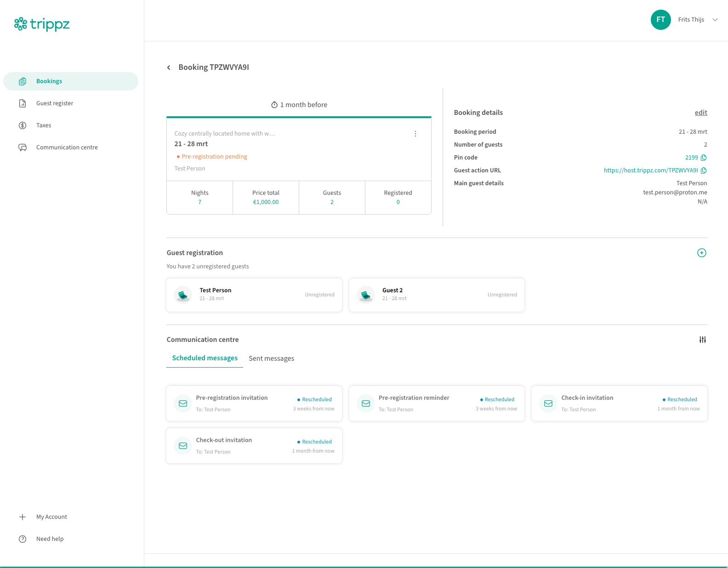Open the Pre-registration reminder message card
728x568 pixels.
436,403
